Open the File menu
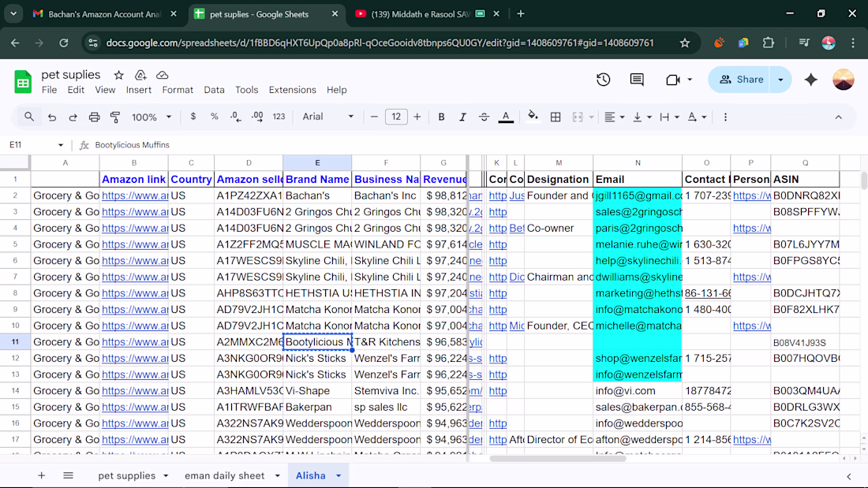 [49, 90]
